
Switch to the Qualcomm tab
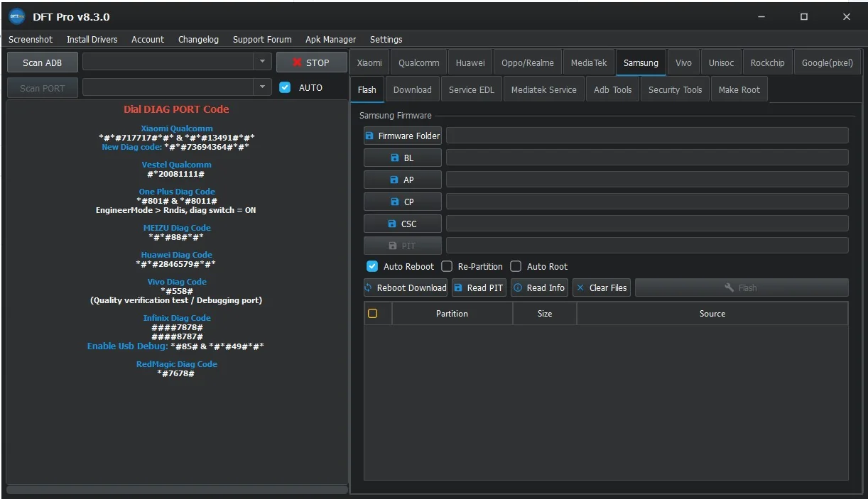[x=419, y=62]
